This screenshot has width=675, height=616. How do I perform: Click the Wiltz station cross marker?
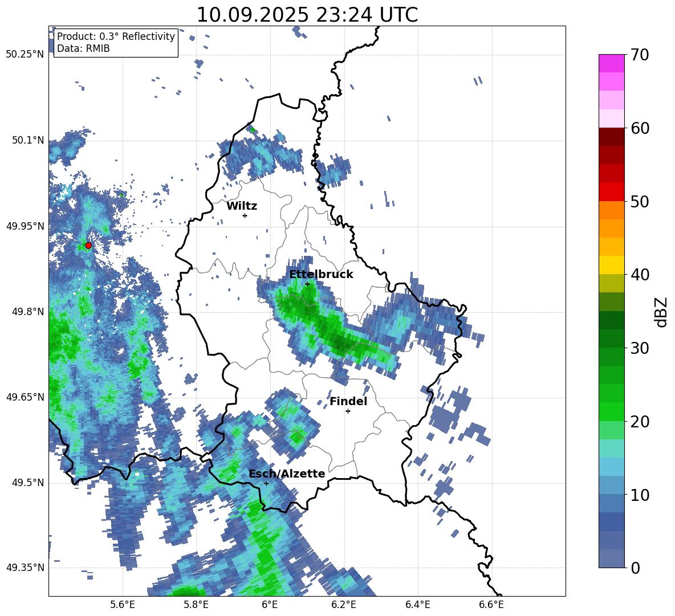click(245, 215)
